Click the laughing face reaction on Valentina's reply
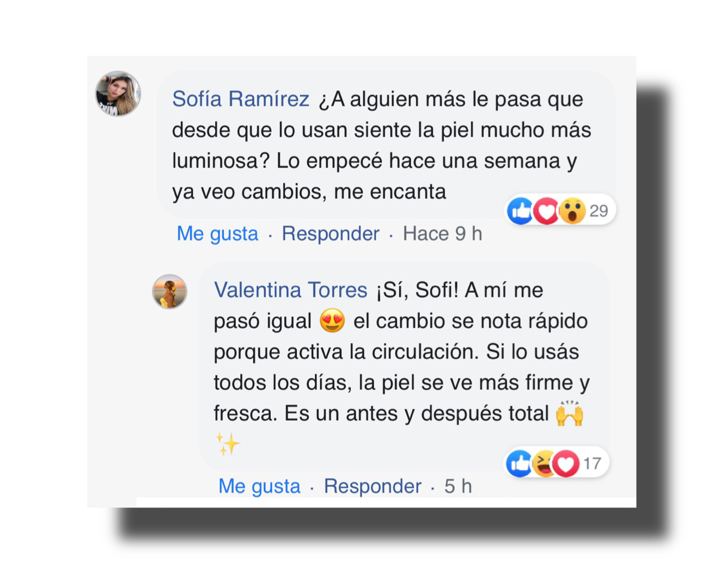714x588 pixels. click(543, 463)
